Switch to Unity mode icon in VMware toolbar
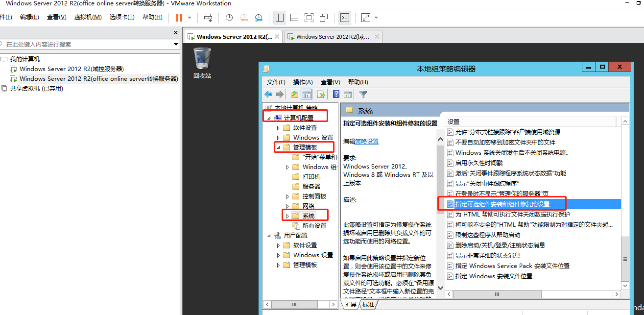This screenshot has height=315, width=644. (x=324, y=18)
